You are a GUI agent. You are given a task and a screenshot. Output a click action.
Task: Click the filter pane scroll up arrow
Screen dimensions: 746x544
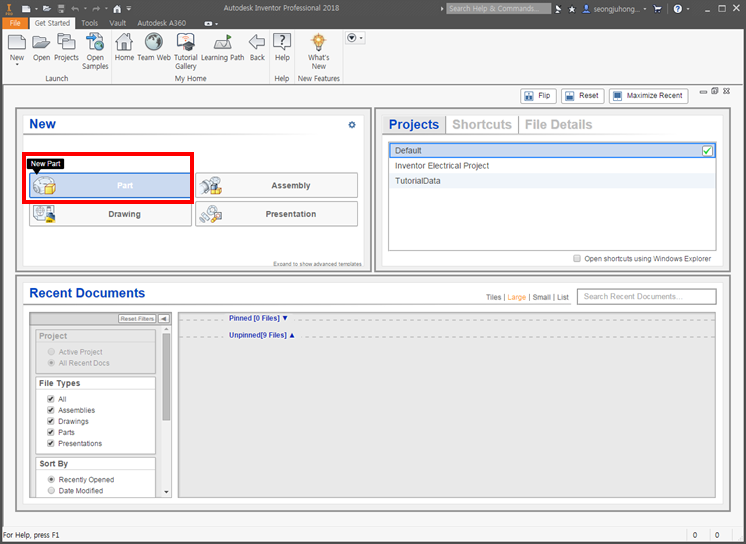click(x=166, y=329)
